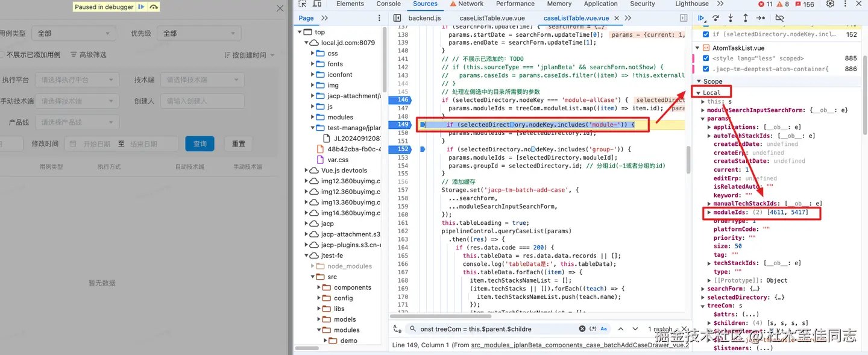Collapse the jtest-fe tree node
Image resolution: width=868 pixels, height=355 pixels.
[x=307, y=256]
